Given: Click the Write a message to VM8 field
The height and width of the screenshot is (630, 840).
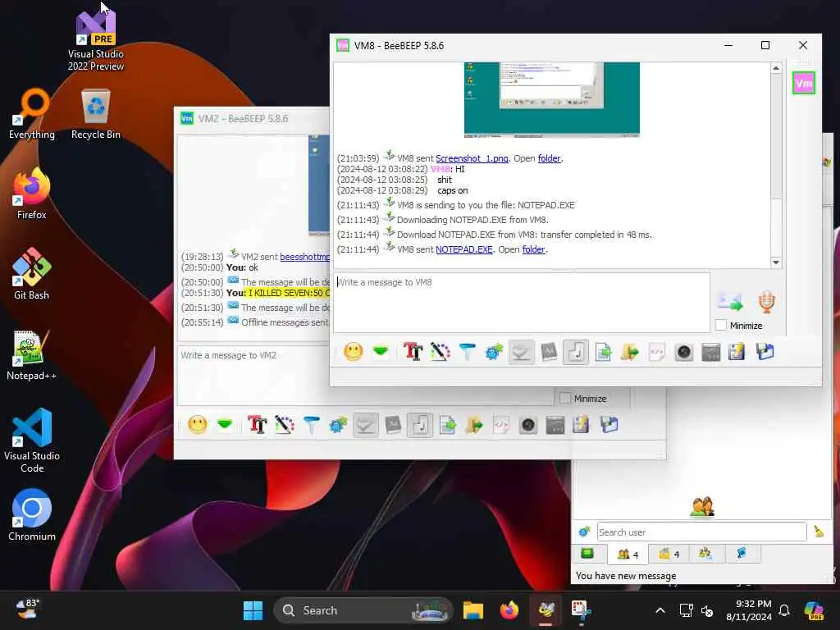Looking at the screenshot, I should [x=522, y=303].
